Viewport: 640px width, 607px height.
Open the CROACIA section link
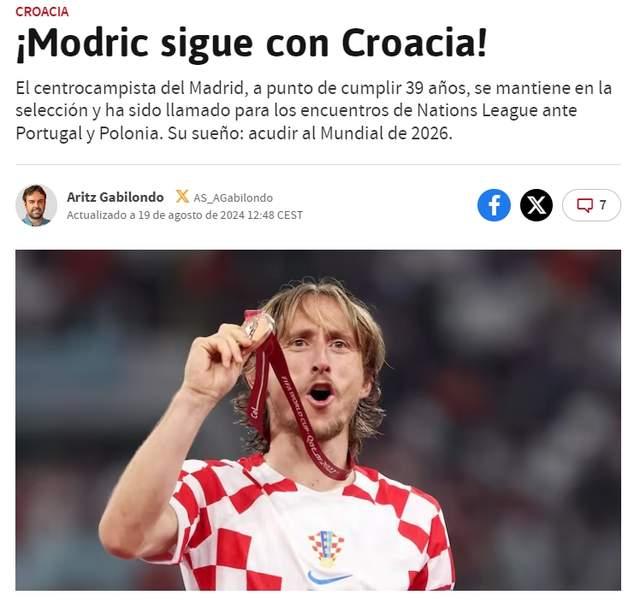[x=42, y=12]
